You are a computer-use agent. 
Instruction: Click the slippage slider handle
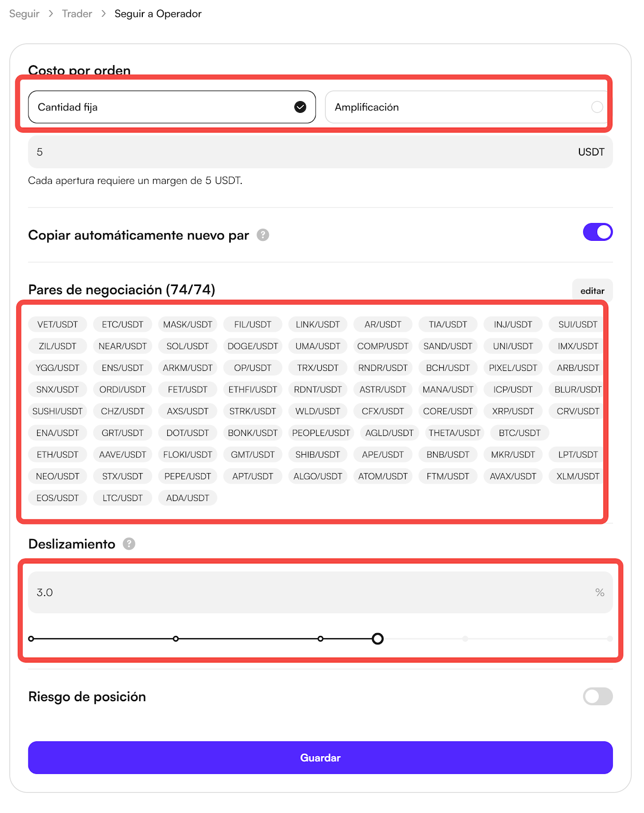(377, 639)
